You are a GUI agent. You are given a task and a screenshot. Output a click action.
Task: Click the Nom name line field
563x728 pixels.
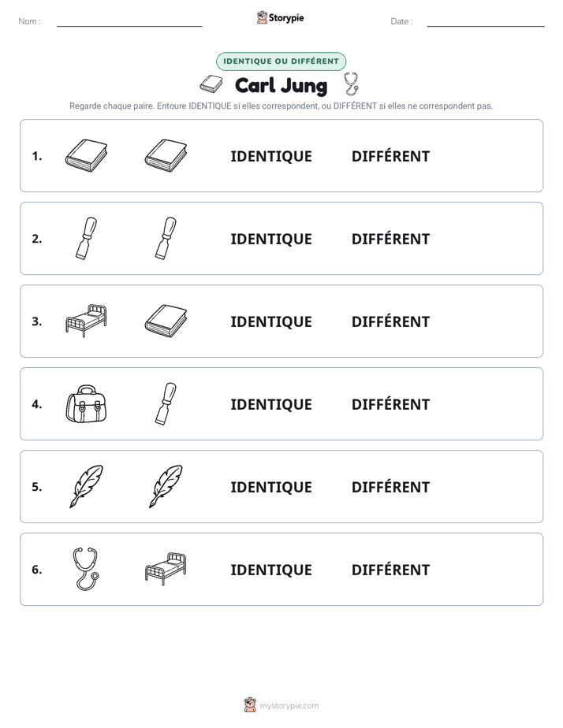(129, 21)
